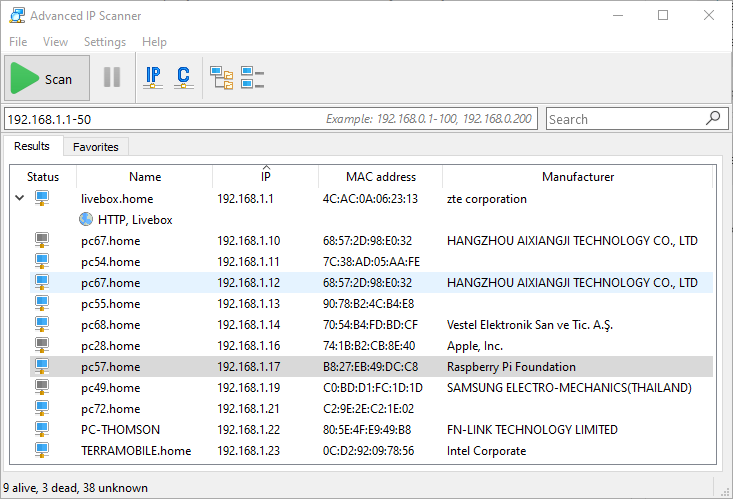Sort by MAC address column header
This screenshot has width=733, height=499.
[x=381, y=177]
